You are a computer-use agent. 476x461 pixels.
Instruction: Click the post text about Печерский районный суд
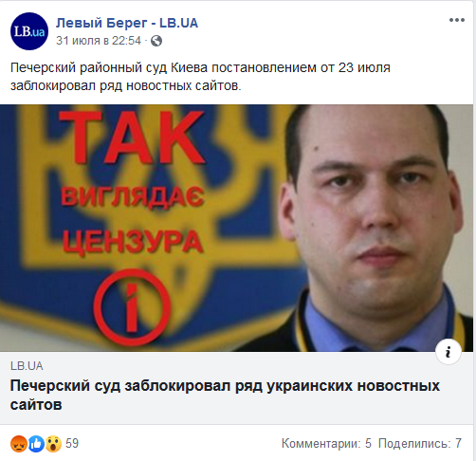pyautogui.click(x=200, y=77)
